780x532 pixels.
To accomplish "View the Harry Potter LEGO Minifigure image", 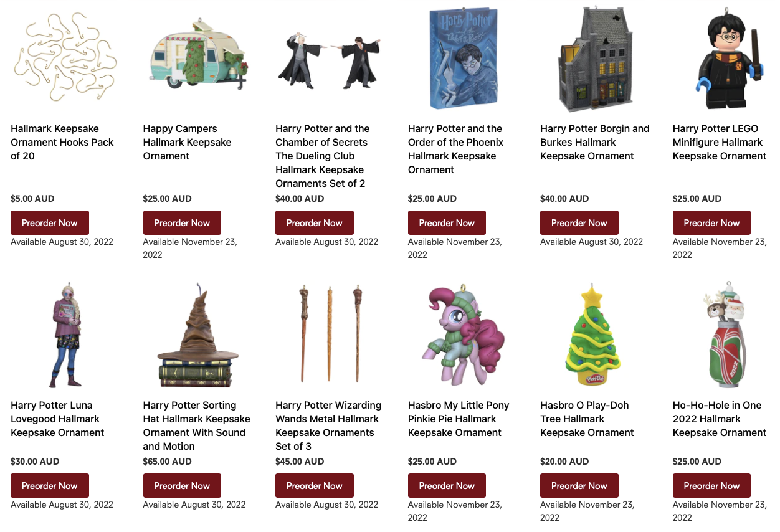I will (729, 59).
